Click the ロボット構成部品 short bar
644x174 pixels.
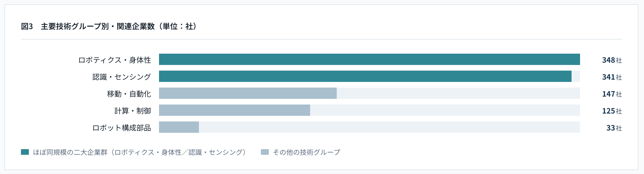(x=179, y=127)
